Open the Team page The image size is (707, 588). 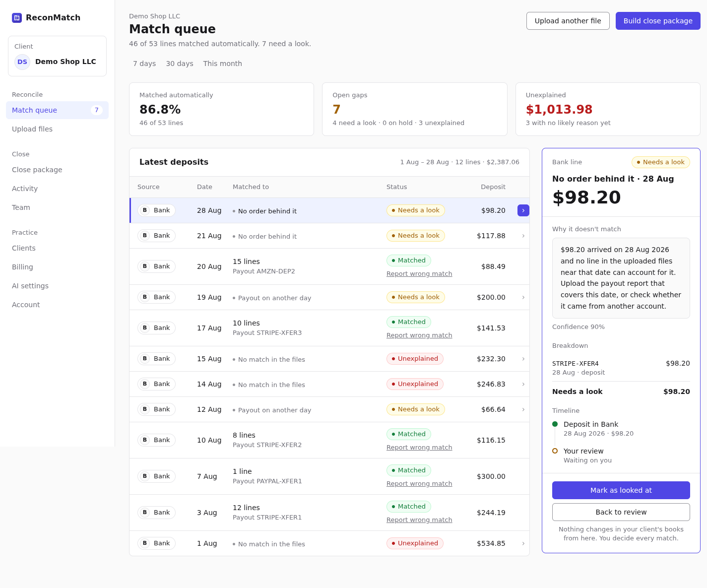coord(57,207)
